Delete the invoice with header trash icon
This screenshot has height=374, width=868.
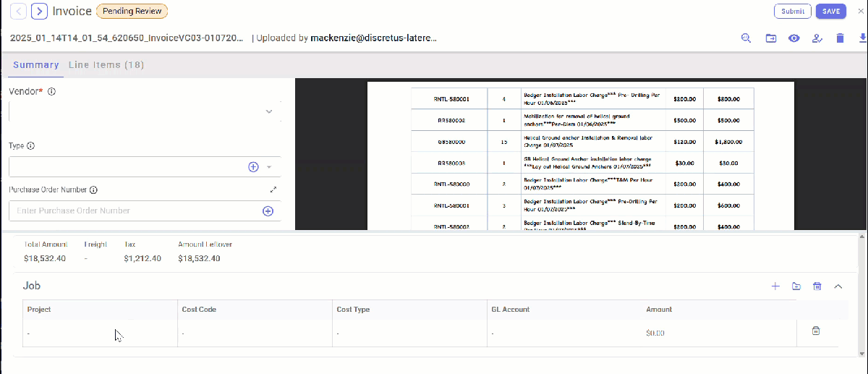(x=840, y=38)
